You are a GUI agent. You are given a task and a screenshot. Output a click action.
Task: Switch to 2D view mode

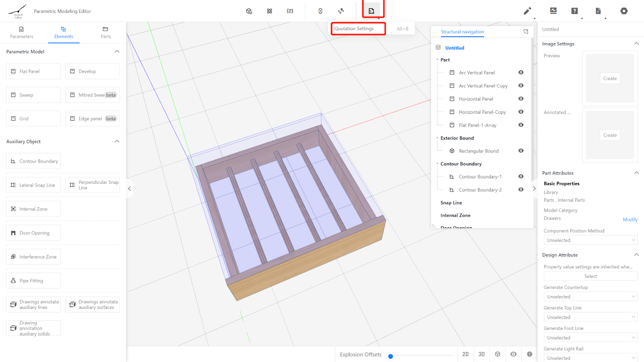tap(465, 354)
